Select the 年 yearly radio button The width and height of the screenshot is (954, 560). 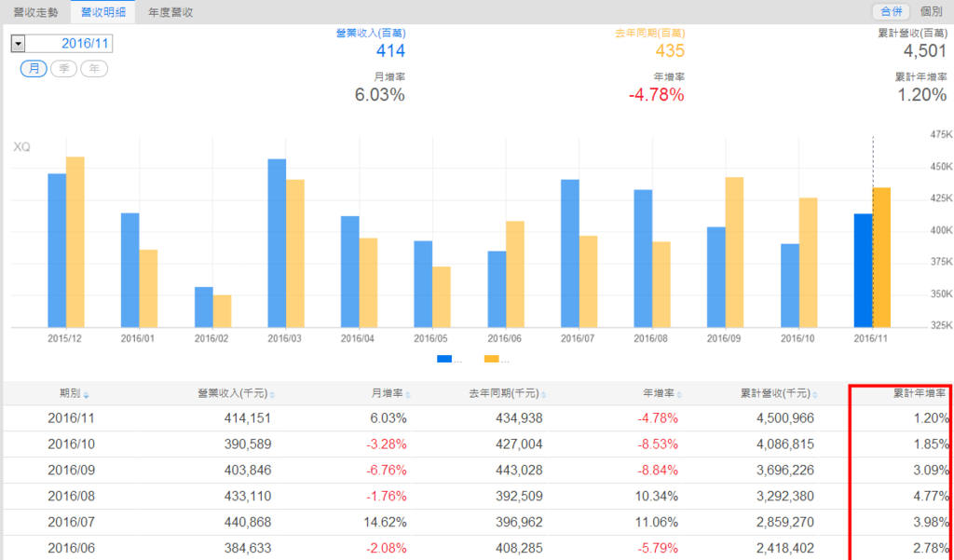(94, 69)
